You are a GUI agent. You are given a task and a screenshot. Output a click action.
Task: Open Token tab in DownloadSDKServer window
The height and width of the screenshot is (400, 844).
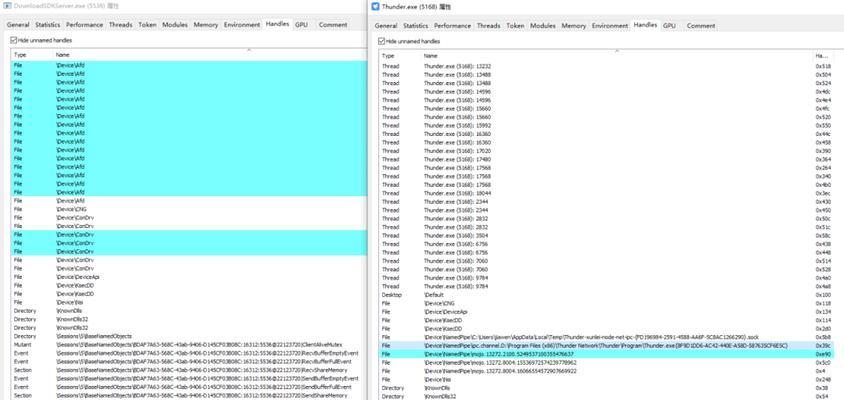click(147, 25)
